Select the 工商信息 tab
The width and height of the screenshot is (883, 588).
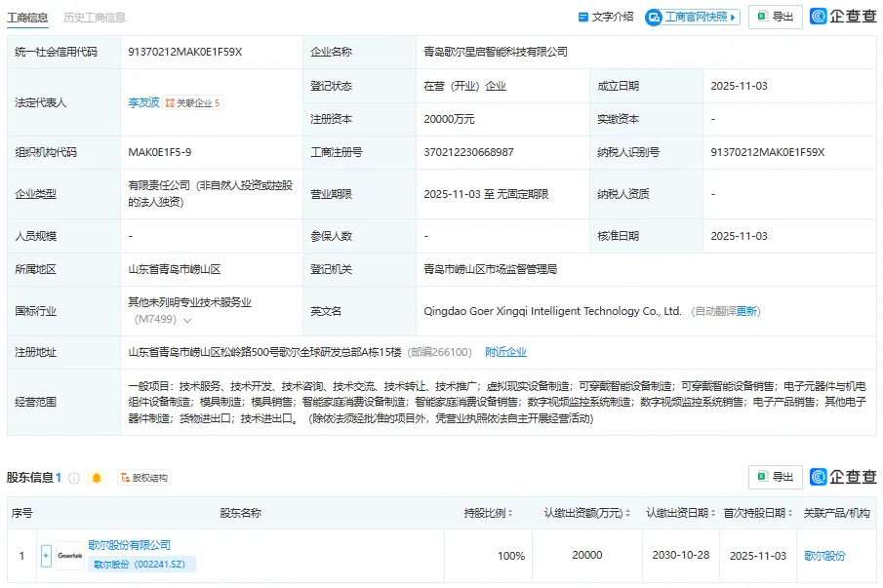click(x=29, y=18)
